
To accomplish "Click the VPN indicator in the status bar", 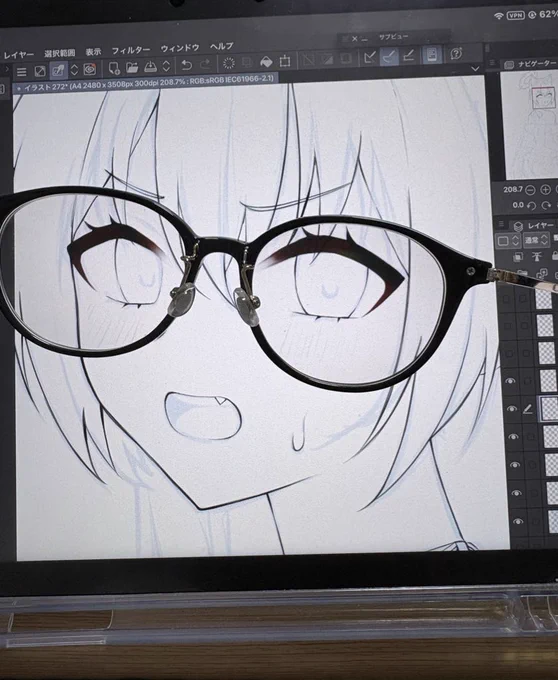I will click(516, 16).
